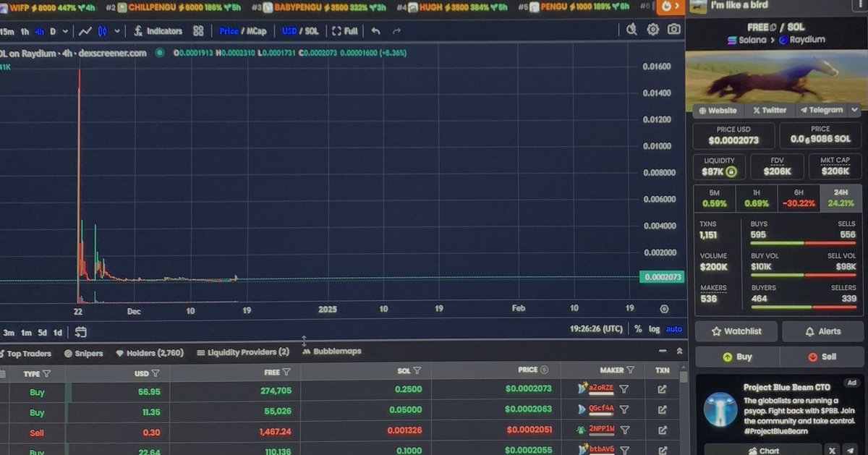
Task: Open the token Twitter link
Action: [770, 110]
